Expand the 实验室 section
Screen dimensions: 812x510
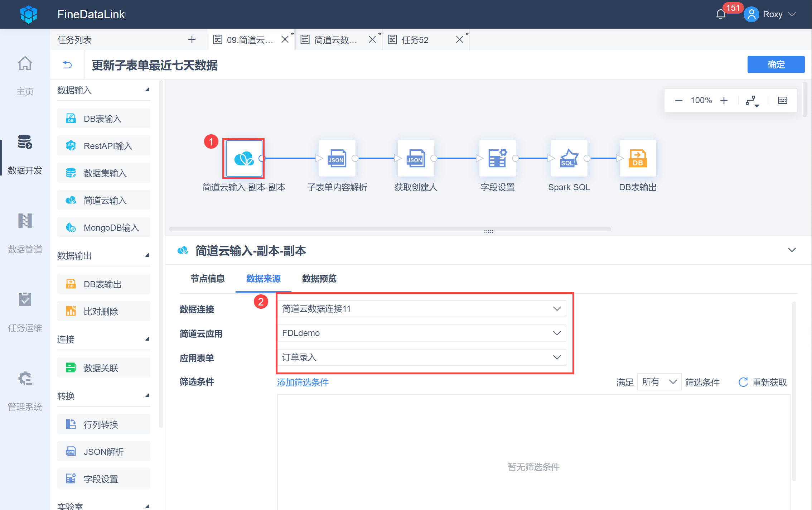pyautogui.click(x=147, y=506)
